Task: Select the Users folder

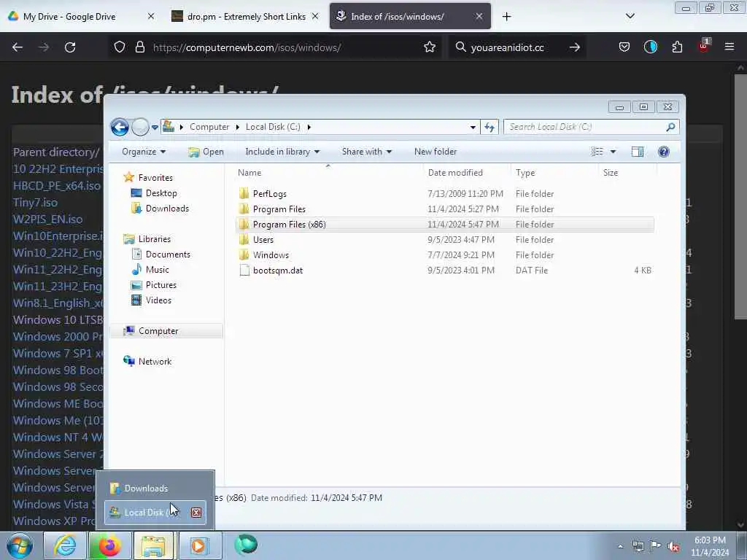Action: click(444, 239)
